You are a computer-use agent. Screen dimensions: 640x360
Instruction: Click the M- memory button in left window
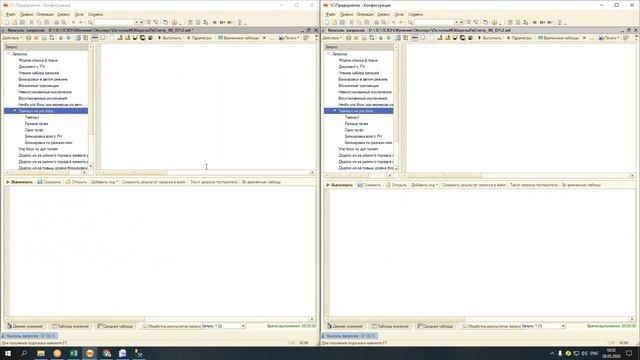(230, 22)
